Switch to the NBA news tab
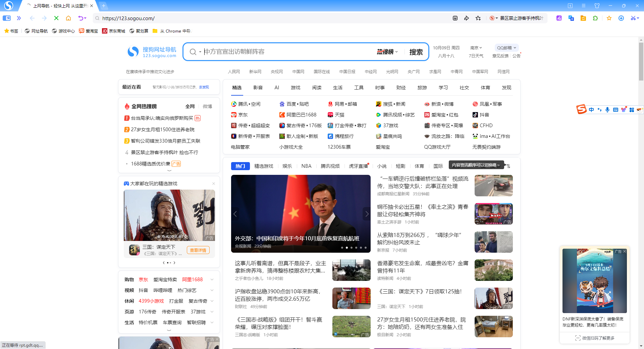644x349 pixels. 306,166
